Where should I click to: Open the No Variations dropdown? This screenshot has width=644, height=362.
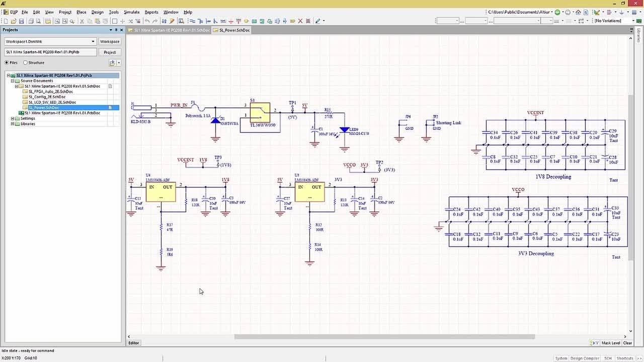point(633,21)
